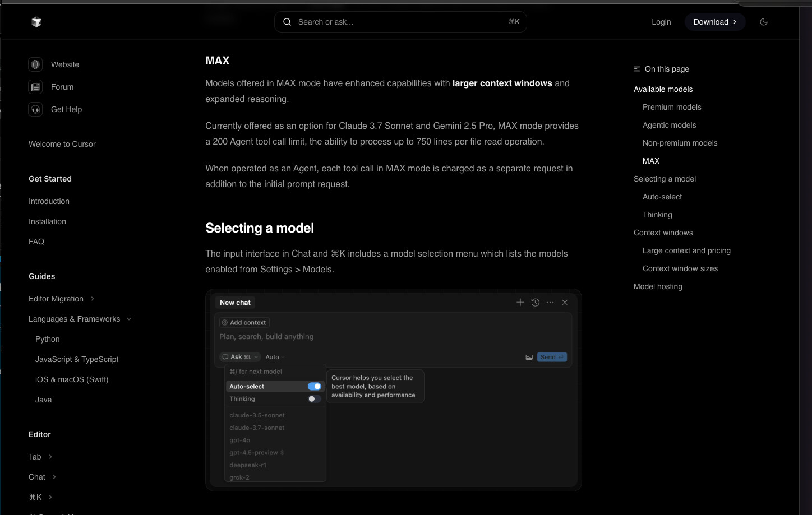
Task: Click the Get Help sidebar link text
Action: tap(66, 109)
